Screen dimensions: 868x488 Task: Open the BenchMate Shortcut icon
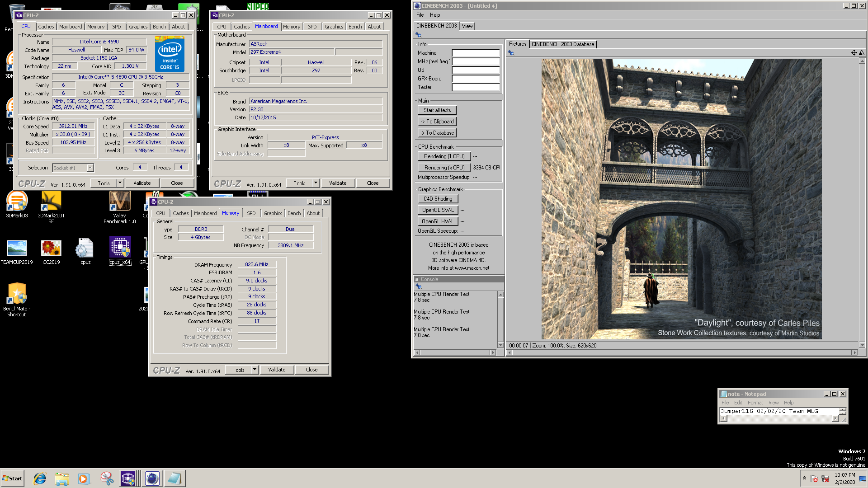[x=17, y=299]
